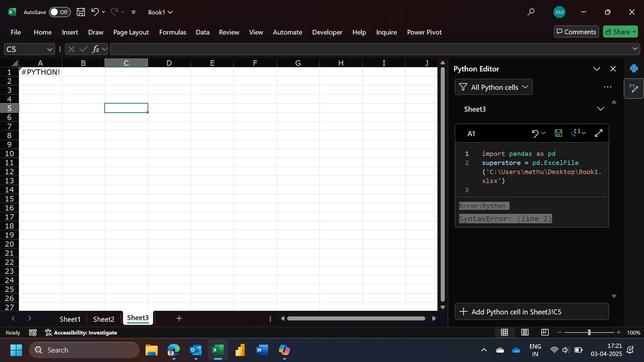
Task: Open the Python Editor pane via sidebar icon
Action: (634, 88)
